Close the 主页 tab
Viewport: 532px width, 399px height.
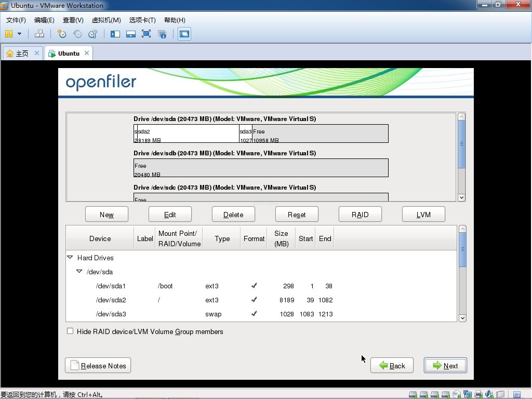37,53
